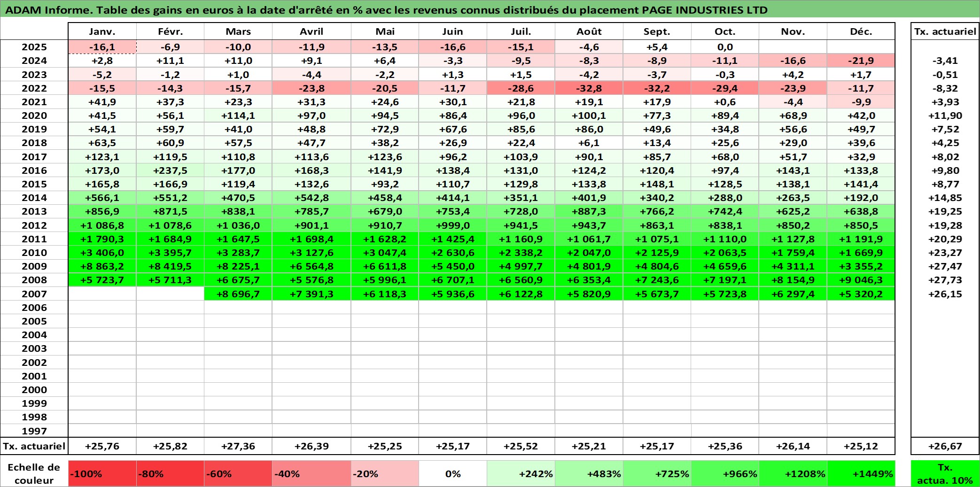This screenshot has width=980, height=487.
Task: Click the 2008 actuarial rate +27,73
Action: click(x=945, y=280)
